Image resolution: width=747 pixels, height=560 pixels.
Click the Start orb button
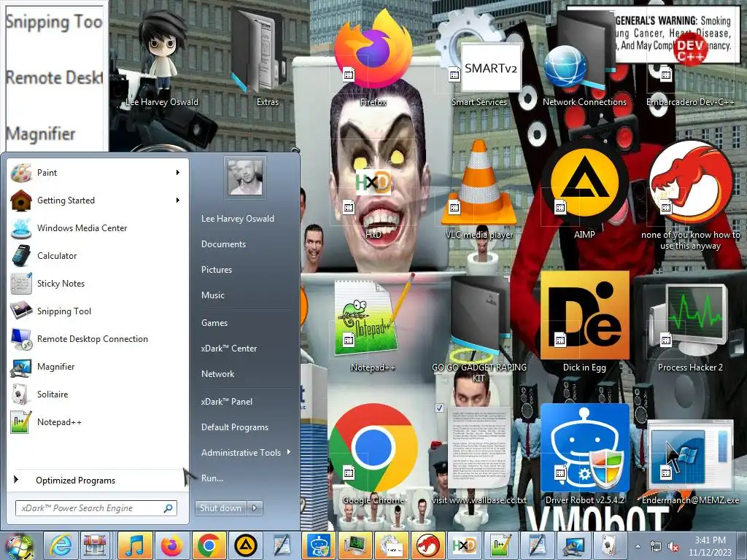click(18, 547)
